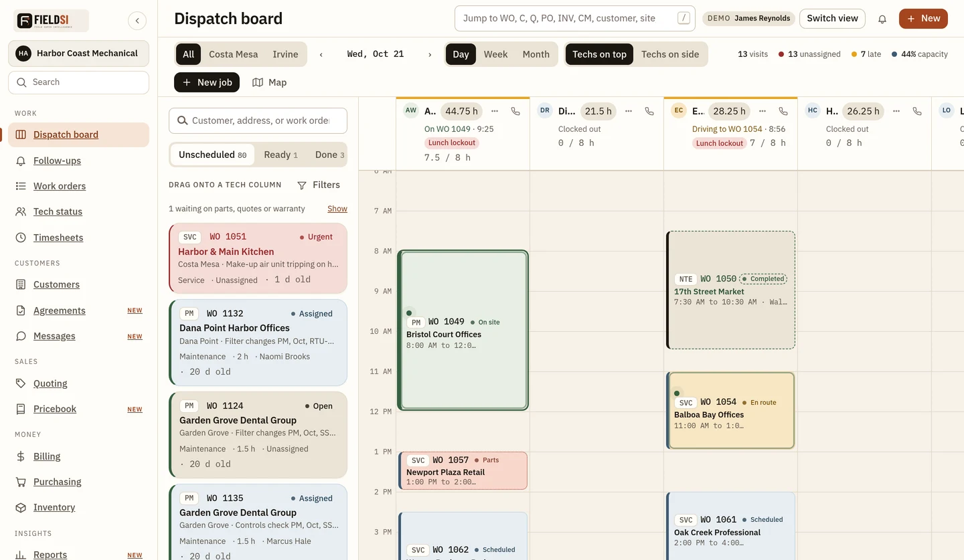The image size is (964, 560).
Task: Open Harbor Coast Mechanical company switcher
Action: tap(78, 53)
